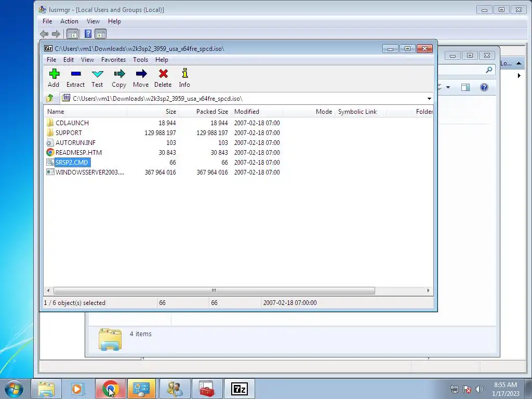Sort by Modified column header
This screenshot has width=532, height=399.
pos(257,111)
